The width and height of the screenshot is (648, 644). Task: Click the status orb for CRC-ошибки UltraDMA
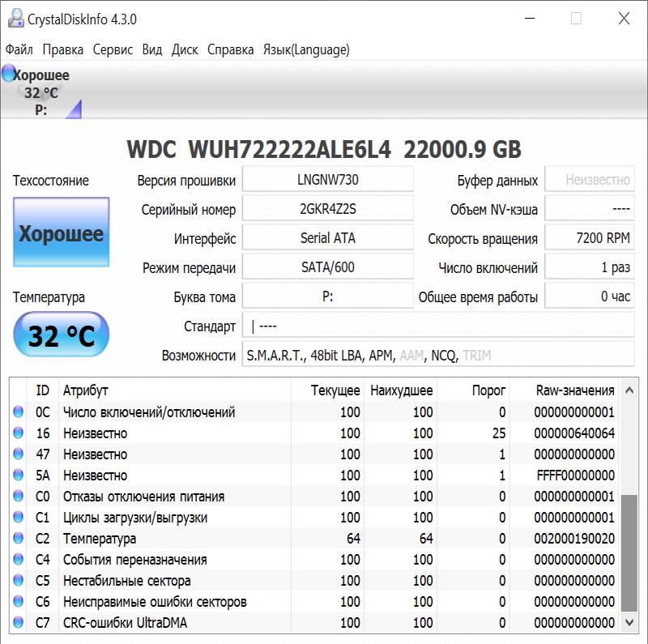pos(18,623)
